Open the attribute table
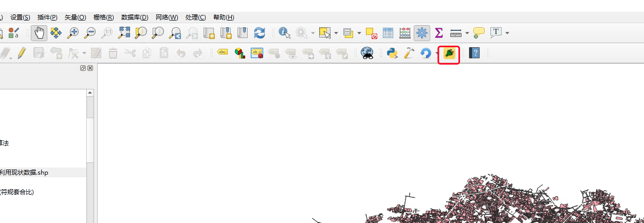 (x=388, y=33)
